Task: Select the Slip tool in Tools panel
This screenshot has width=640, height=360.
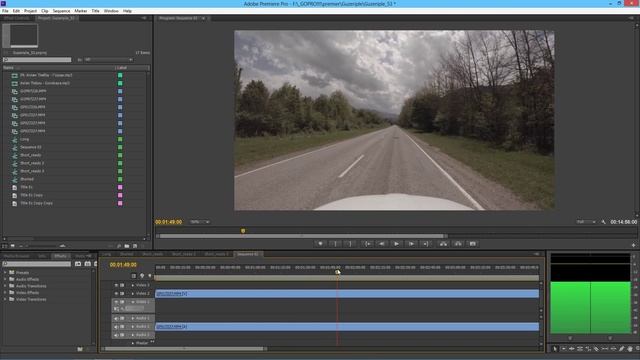Action: tap(604, 349)
